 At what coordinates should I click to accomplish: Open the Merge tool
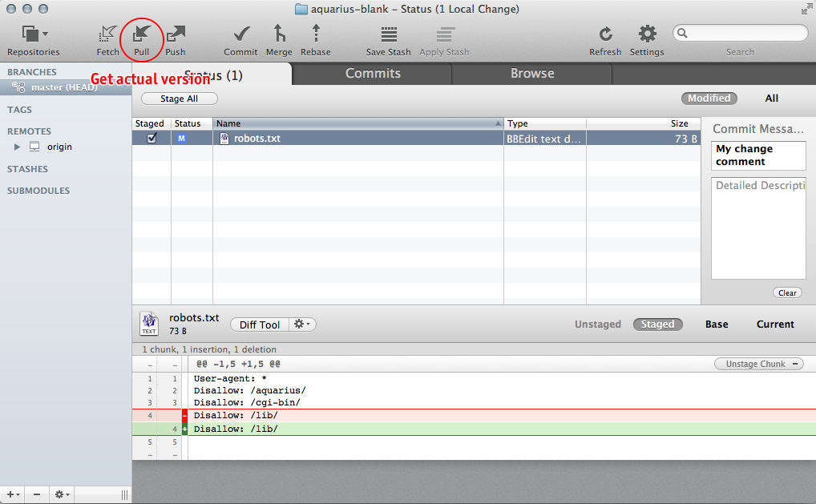(x=279, y=34)
